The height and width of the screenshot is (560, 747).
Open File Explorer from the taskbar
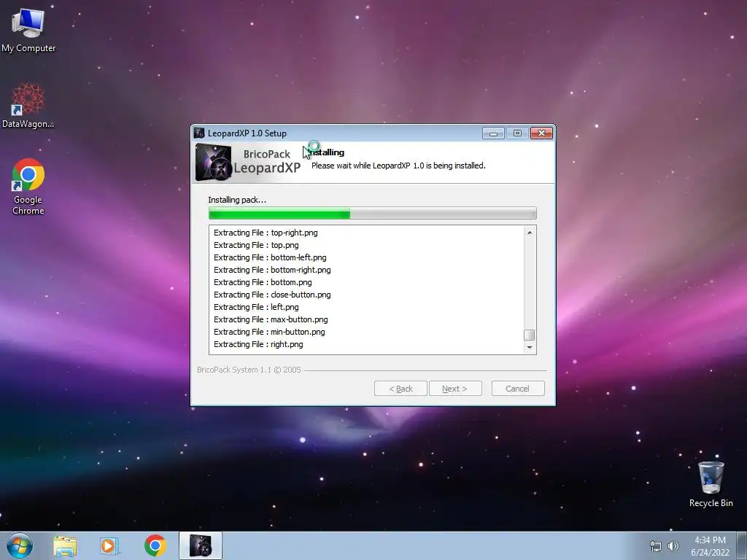pos(65,546)
